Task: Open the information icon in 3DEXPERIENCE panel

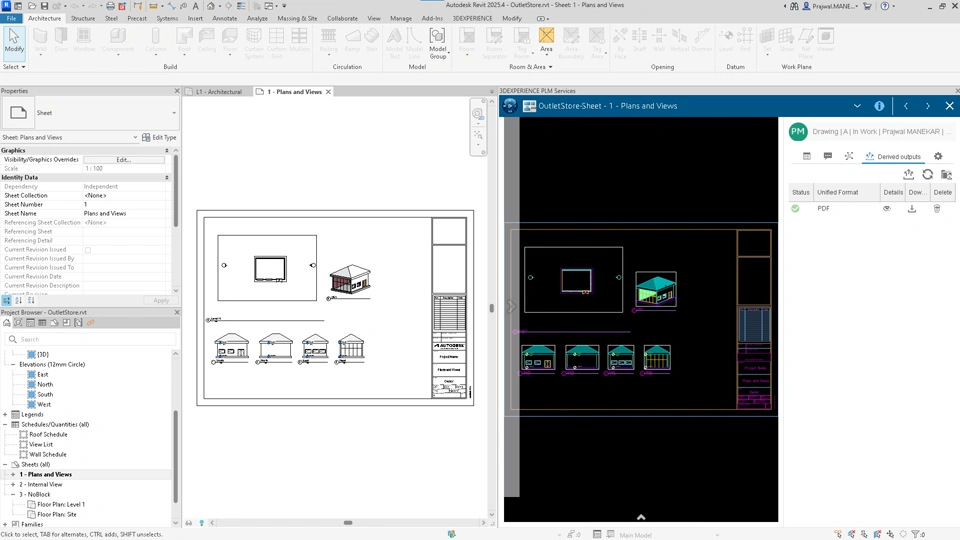Action: point(879,106)
